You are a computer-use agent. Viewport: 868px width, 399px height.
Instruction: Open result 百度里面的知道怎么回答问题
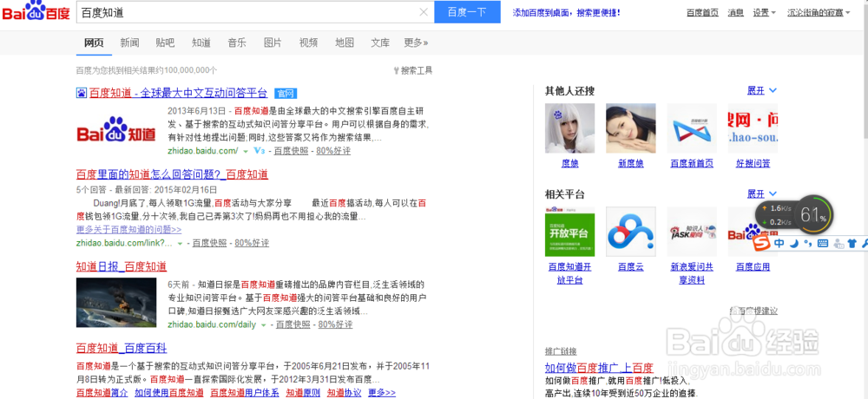coord(172,175)
